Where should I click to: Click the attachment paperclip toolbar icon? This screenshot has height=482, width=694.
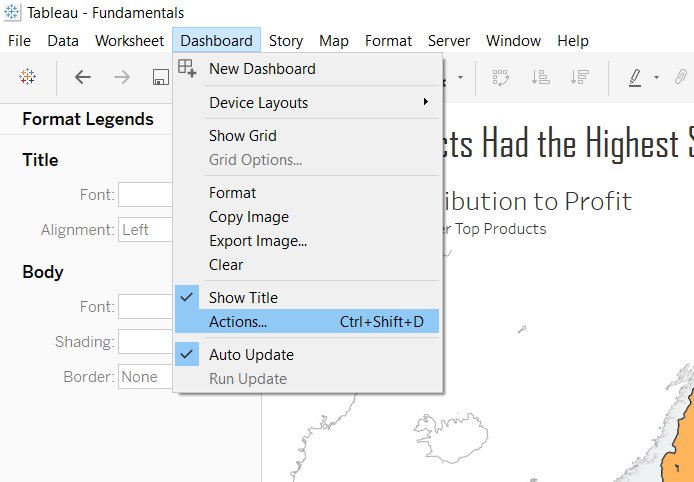(680, 77)
